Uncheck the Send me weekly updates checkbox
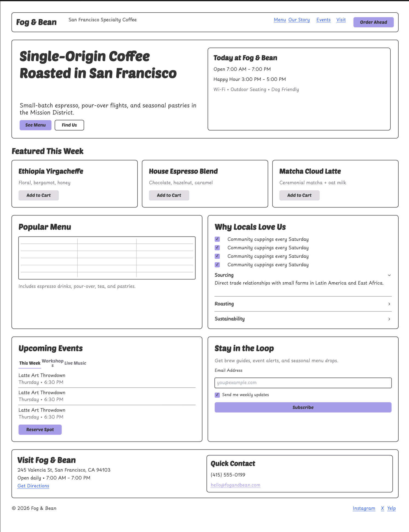The width and height of the screenshot is (409, 532). click(x=217, y=395)
